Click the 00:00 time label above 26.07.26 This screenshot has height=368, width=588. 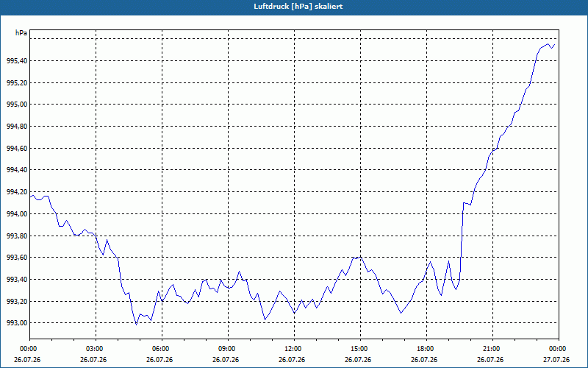(27, 349)
